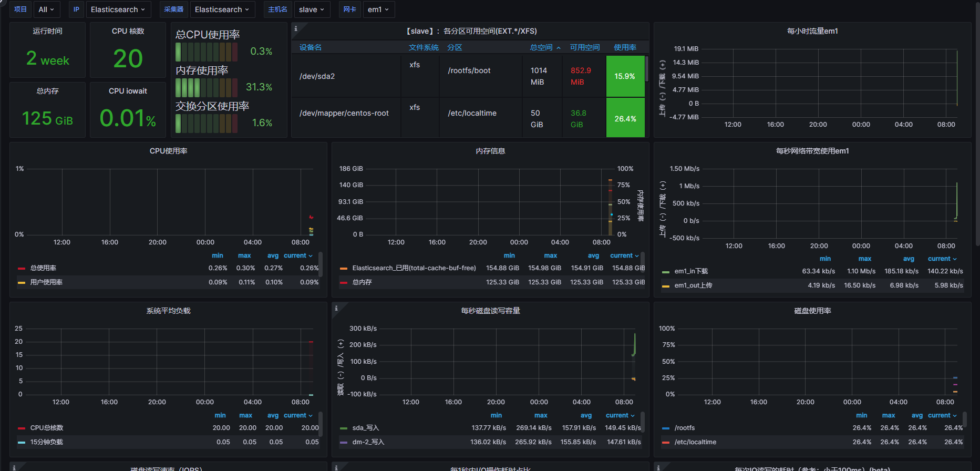Toggle 总内存 series in memory legend

tap(362, 282)
